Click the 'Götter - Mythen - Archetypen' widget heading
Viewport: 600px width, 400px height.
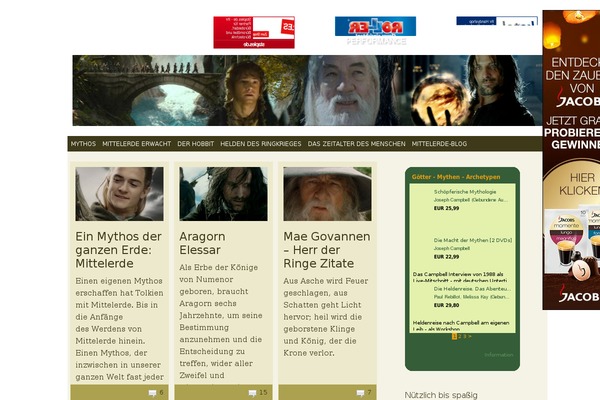(456, 177)
